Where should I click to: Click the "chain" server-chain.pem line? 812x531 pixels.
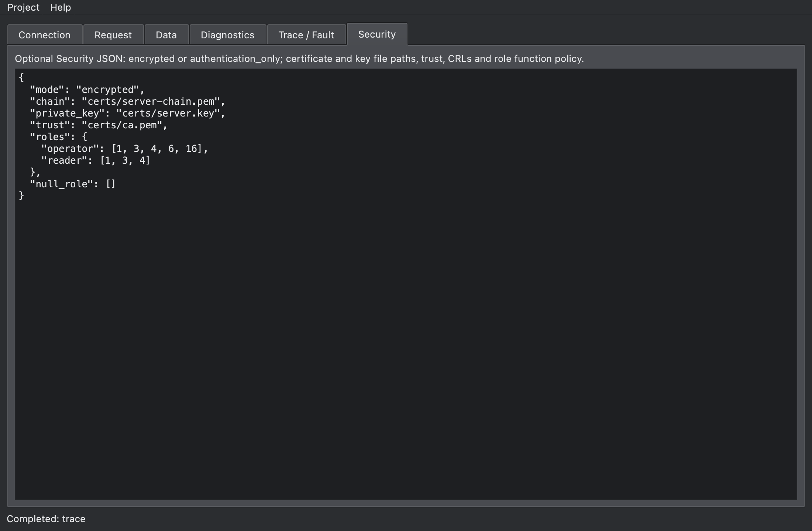(x=127, y=101)
